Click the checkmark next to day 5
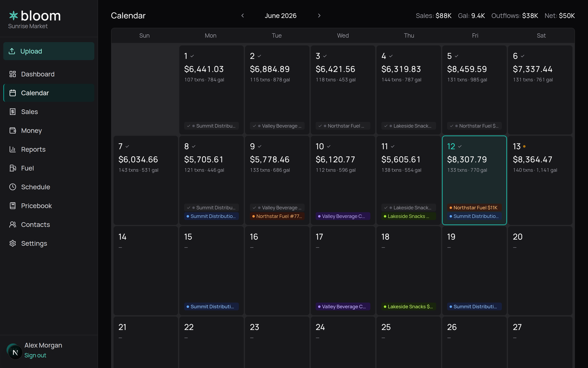This screenshot has width=588, height=368. pos(457,56)
